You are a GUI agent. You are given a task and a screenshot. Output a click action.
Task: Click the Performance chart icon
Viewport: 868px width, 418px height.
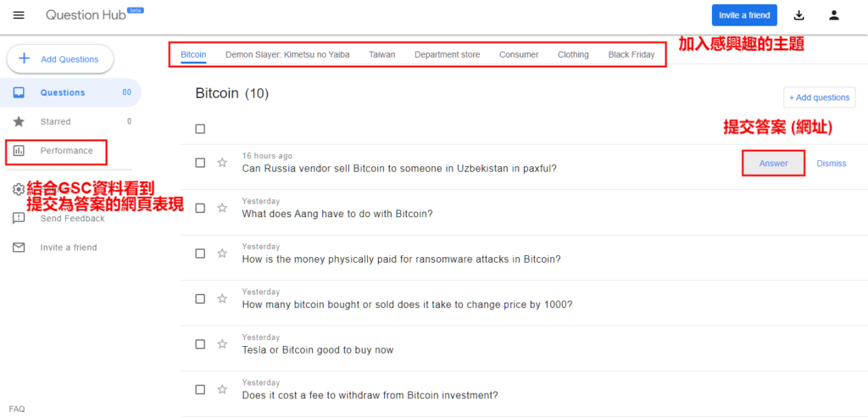pyautogui.click(x=19, y=151)
